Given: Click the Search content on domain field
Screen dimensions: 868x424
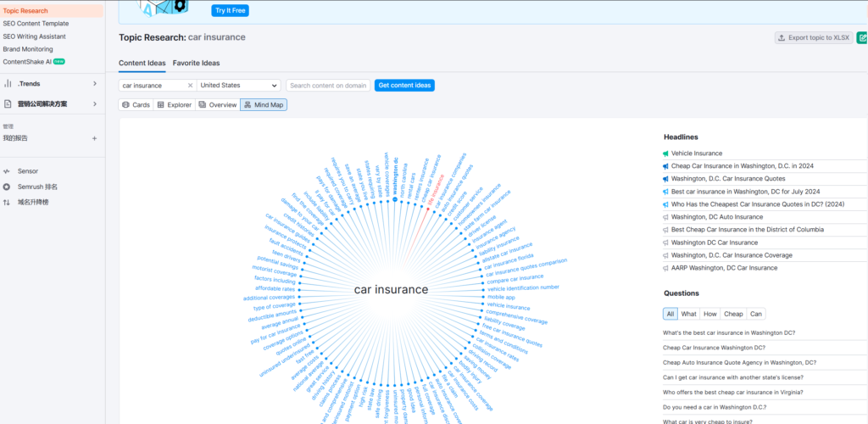Looking at the screenshot, I should pyautogui.click(x=328, y=86).
